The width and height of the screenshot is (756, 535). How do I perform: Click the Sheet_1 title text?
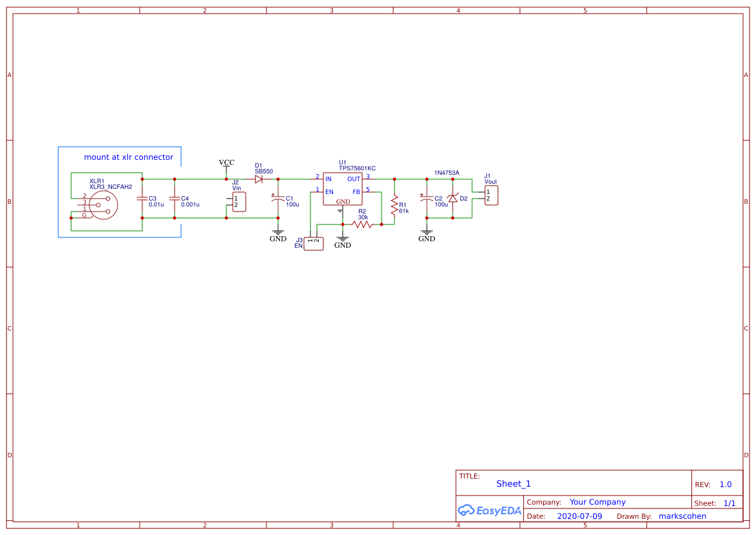(x=513, y=484)
